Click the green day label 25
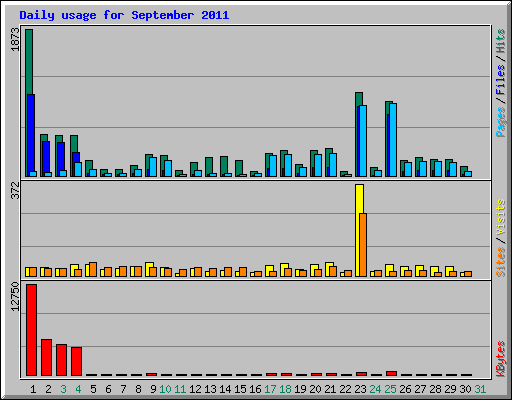 [x=390, y=389]
